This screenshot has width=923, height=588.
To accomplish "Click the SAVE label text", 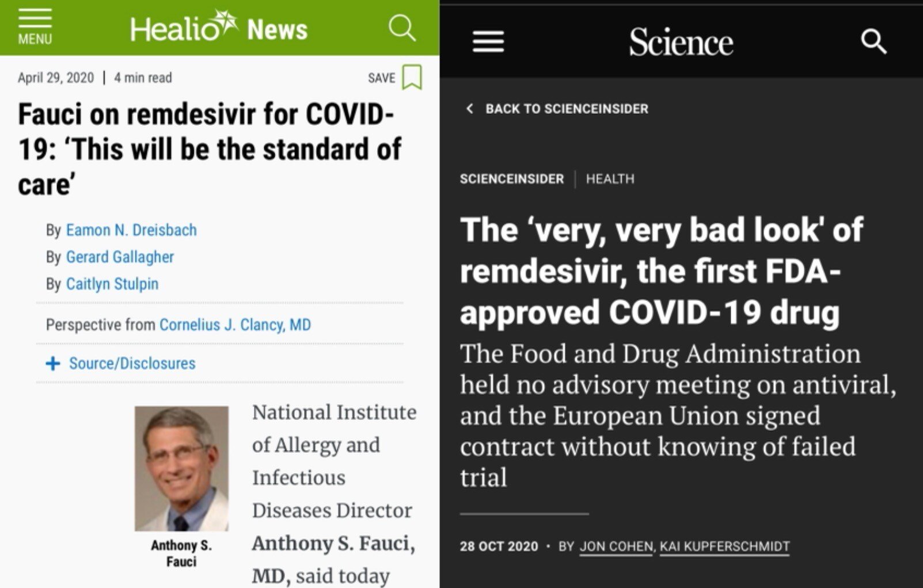I will click(382, 78).
